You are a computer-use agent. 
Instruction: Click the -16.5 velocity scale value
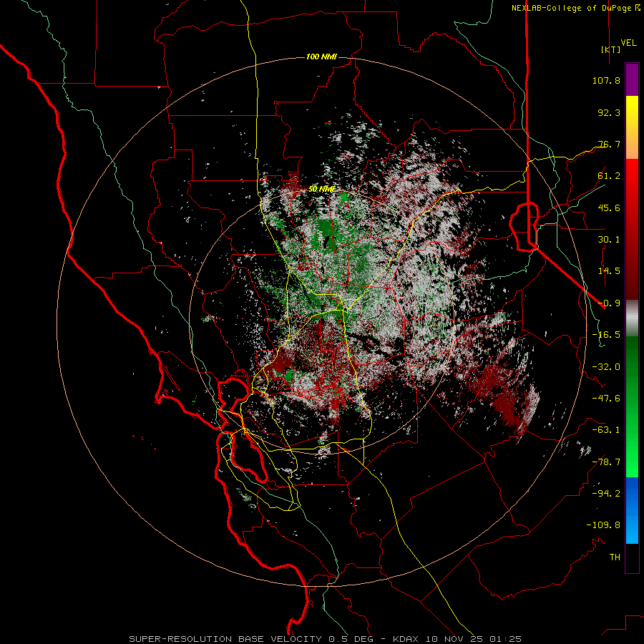click(x=606, y=335)
